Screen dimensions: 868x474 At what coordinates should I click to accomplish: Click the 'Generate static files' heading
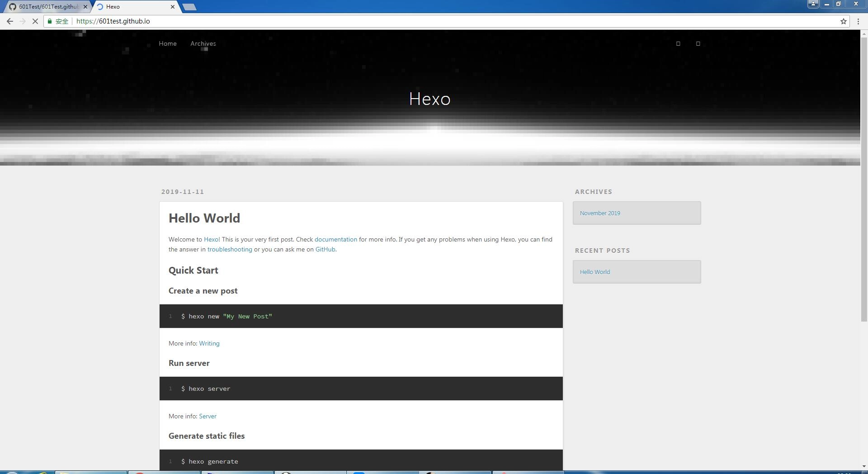[207, 436]
